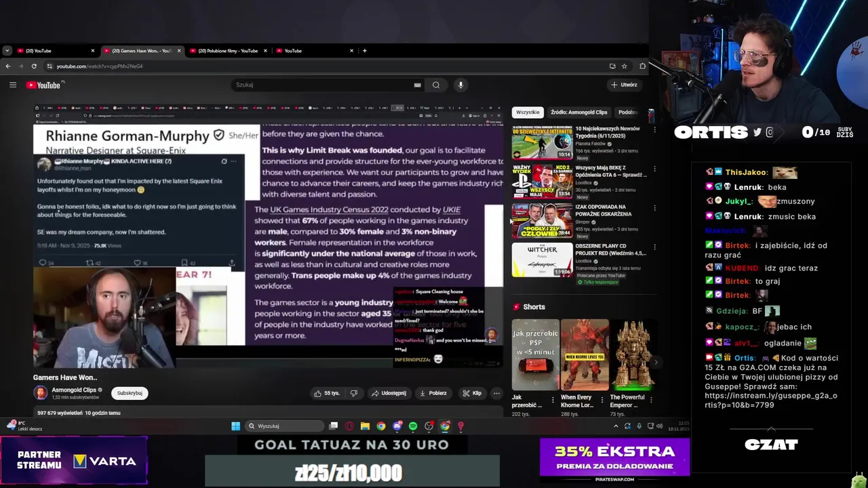Open a new browser tab

365,51
